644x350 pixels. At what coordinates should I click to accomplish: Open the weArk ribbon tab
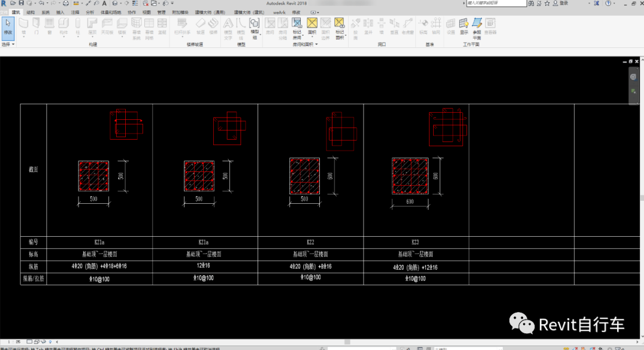[279, 13]
